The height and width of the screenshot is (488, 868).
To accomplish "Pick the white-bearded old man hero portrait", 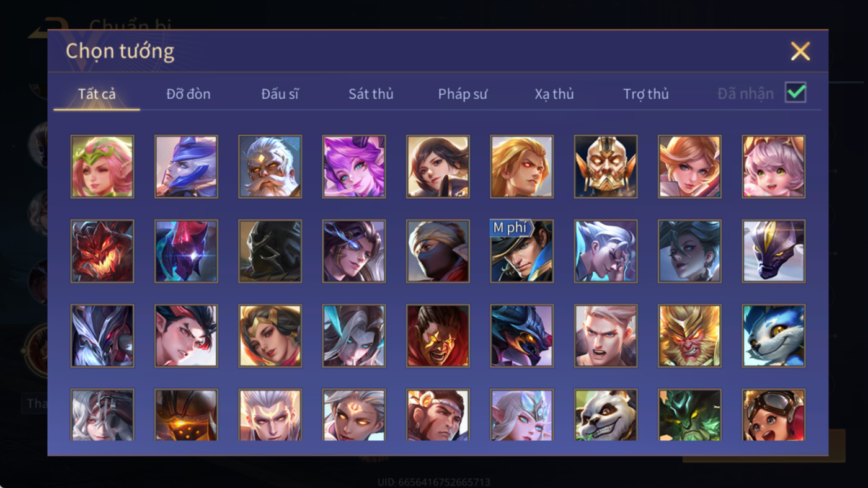I will pos(270,167).
